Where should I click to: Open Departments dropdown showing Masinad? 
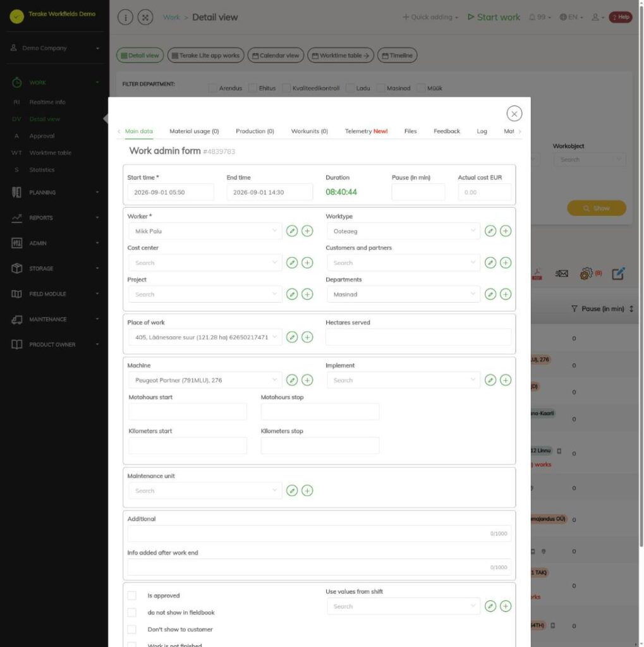[403, 294]
